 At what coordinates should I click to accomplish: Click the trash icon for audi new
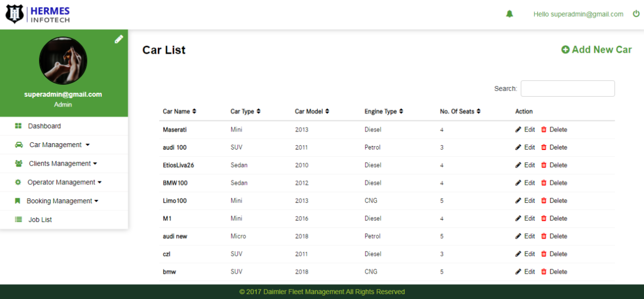click(x=543, y=236)
